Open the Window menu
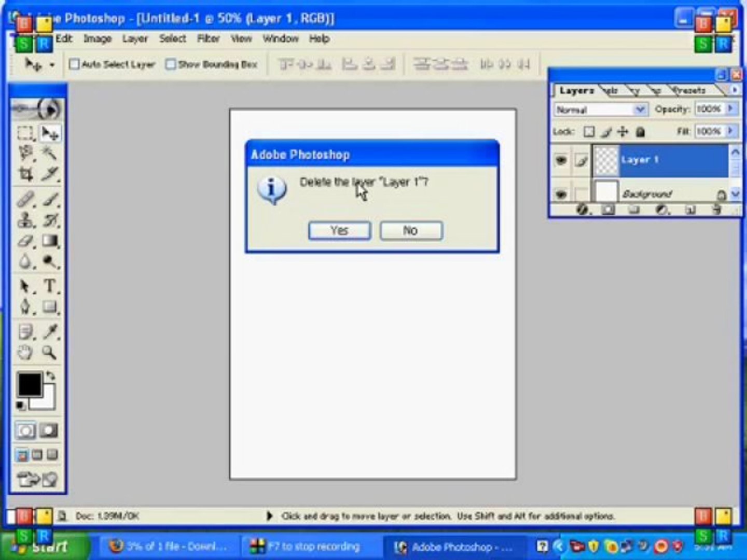This screenshot has width=747, height=560. 280,38
